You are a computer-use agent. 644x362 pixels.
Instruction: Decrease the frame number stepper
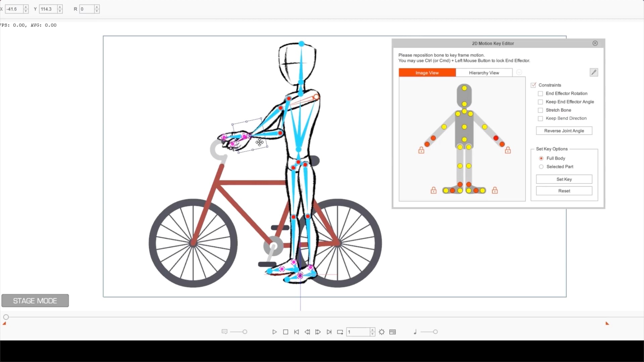pos(372,334)
